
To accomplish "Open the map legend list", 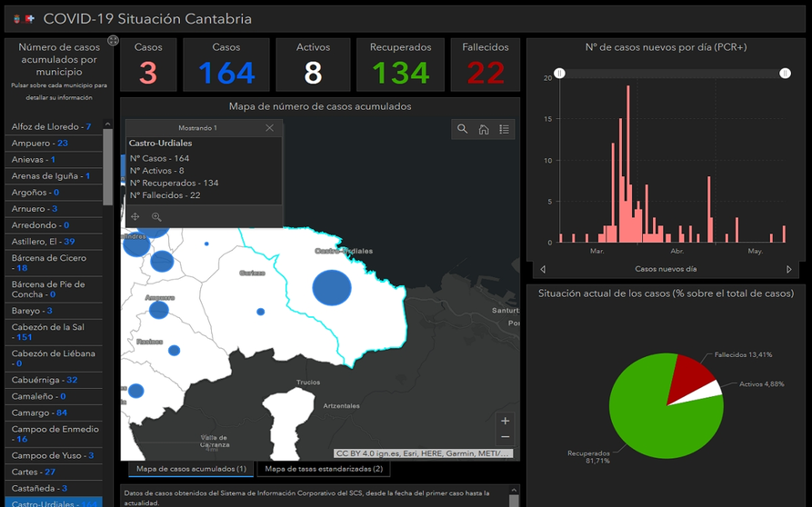I will (x=504, y=129).
